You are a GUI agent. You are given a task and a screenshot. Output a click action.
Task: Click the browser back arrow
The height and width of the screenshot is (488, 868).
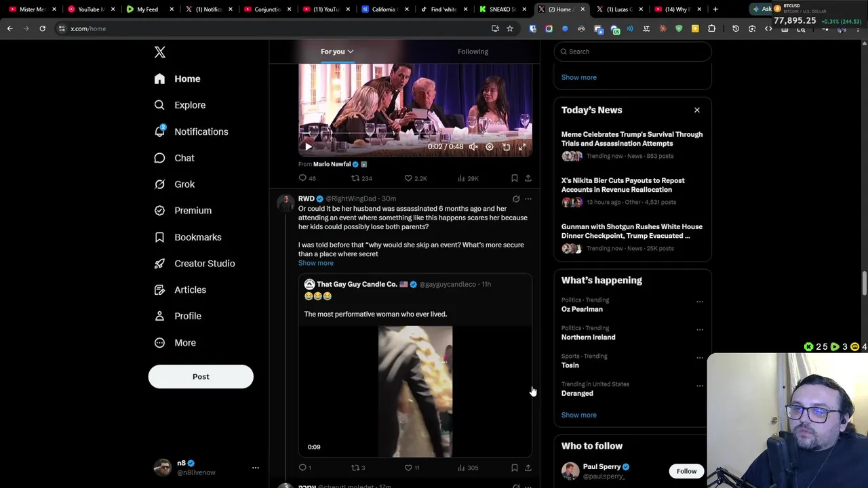coord(9,28)
